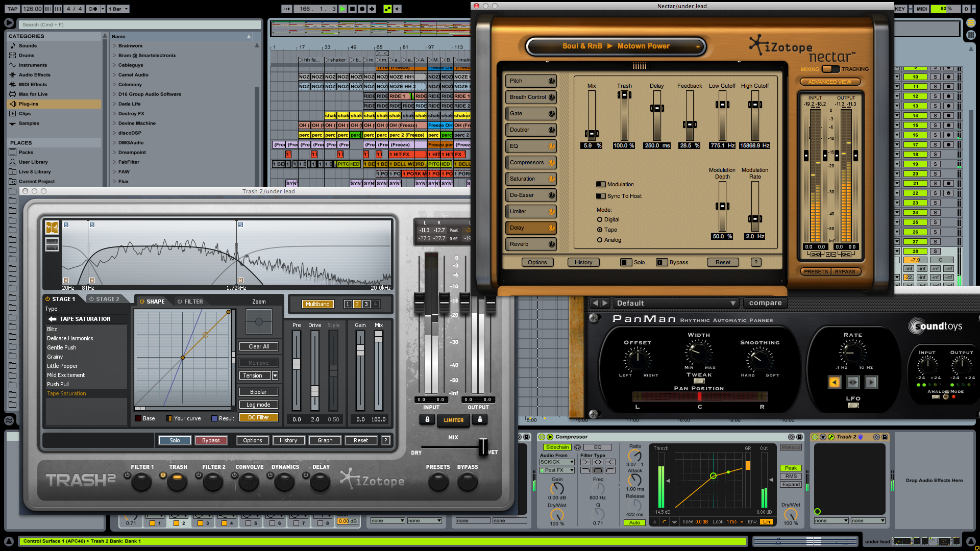Enable Sync To Host in Nectar

[600, 196]
